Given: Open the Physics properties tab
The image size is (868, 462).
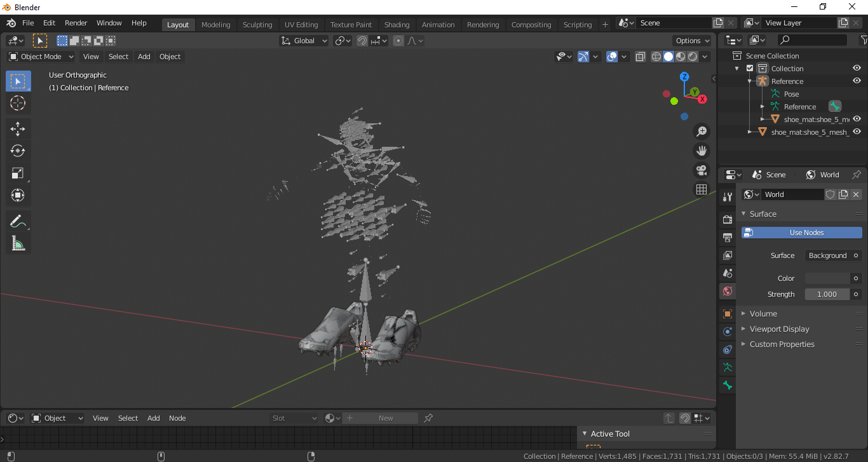Looking at the screenshot, I should coord(728,332).
